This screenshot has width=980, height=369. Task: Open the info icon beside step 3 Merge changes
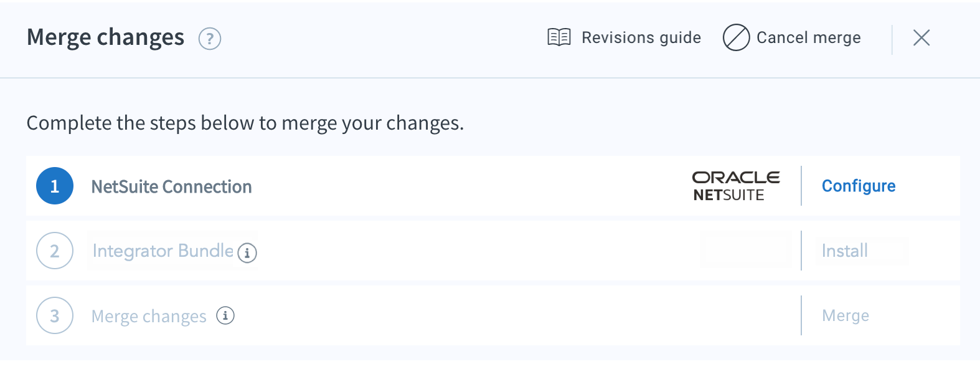coord(225,315)
